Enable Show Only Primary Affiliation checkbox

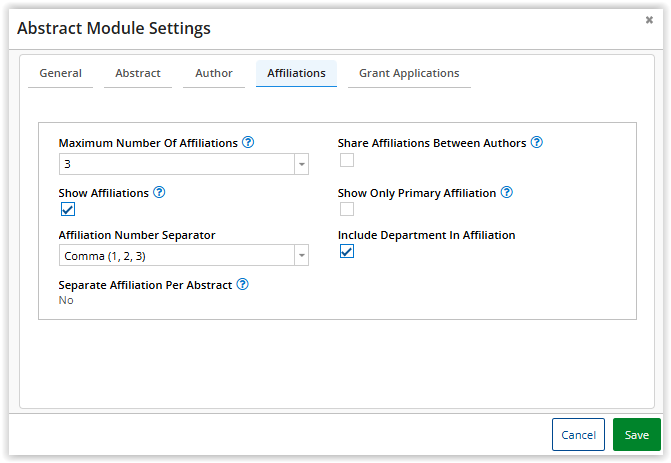[x=346, y=209]
